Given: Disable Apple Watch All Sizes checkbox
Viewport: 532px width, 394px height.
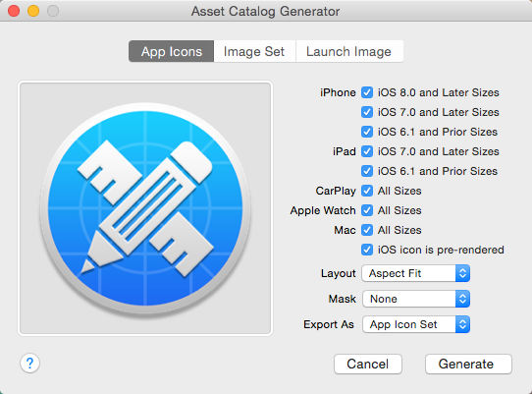Looking at the screenshot, I should pyautogui.click(x=367, y=210).
